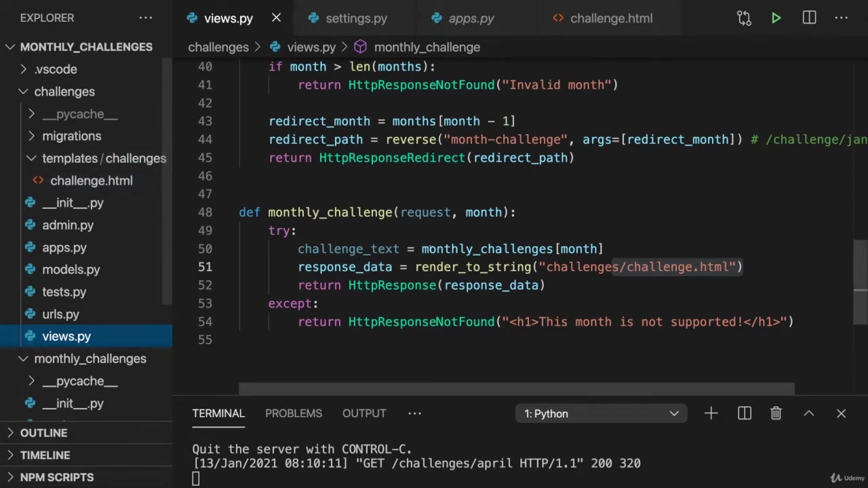The height and width of the screenshot is (488, 868).
Task: Click monthly_challenge in the breadcrumb
Action: tap(427, 47)
